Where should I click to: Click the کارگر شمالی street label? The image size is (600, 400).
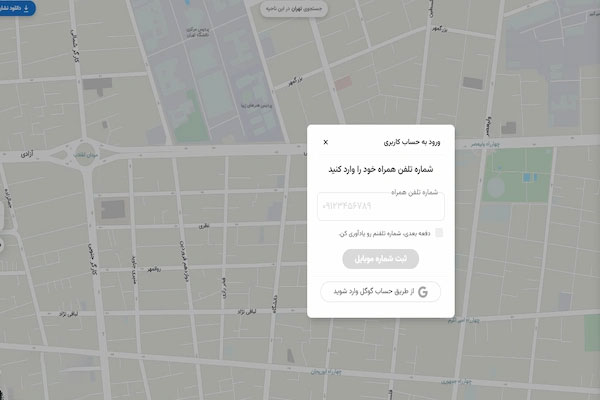pyautogui.click(x=74, y=46)
